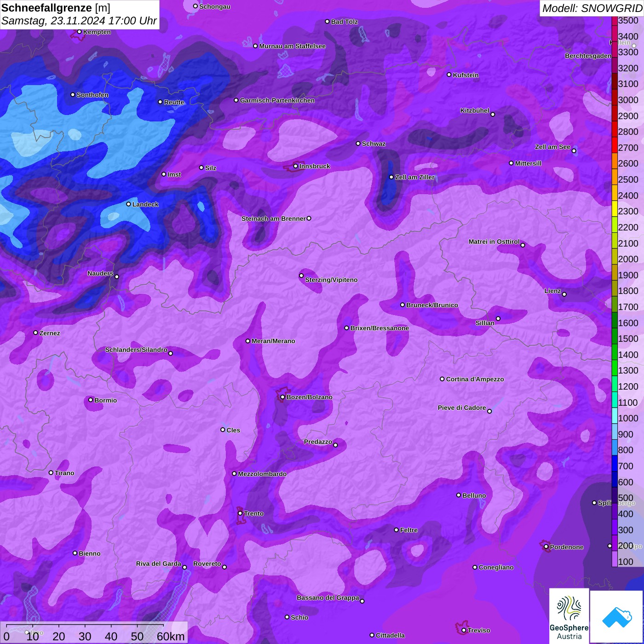Image resolution: width=644 pixels, height=644 pixels.
Task: Click the 'Schlanders/Silandro' label
Action: click(136, 350)
